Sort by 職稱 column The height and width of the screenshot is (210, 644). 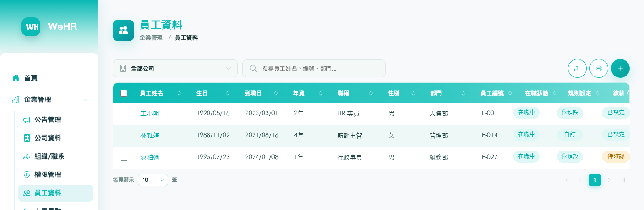click(371, 93)
